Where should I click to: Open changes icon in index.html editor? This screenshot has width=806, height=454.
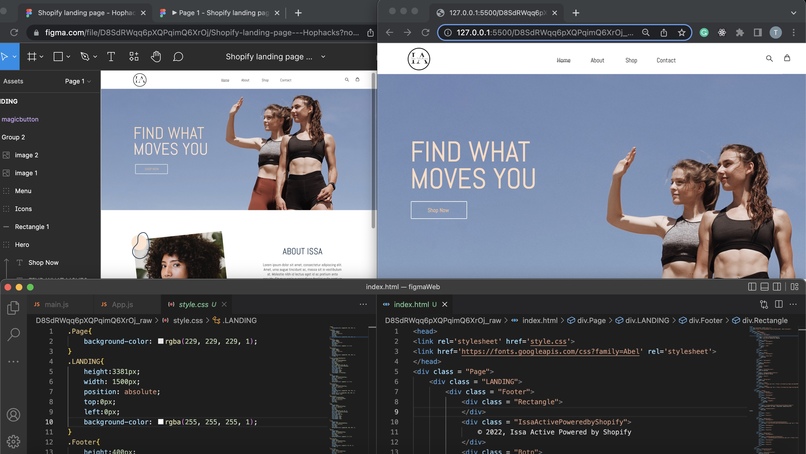tap(764, 304)
